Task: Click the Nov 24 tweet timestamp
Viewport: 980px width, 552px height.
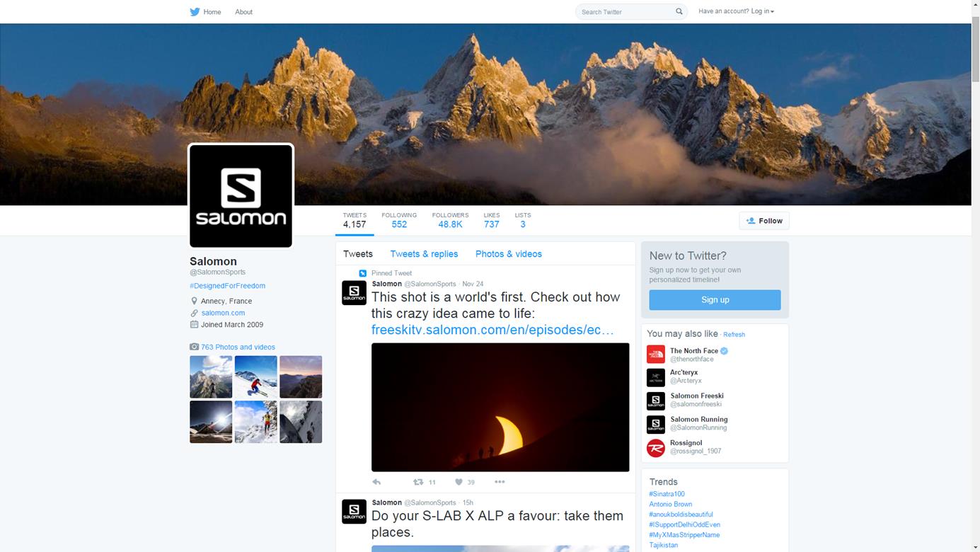Action: 473,284
